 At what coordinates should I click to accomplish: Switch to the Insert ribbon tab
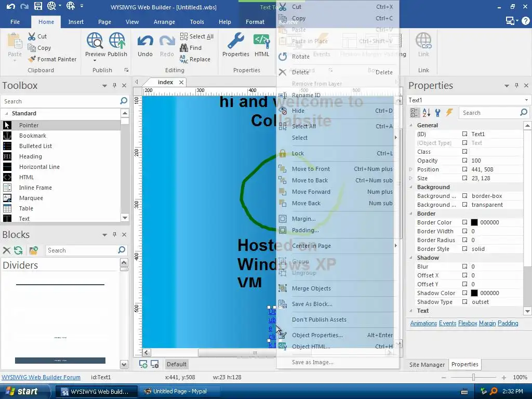coord(76,22)
